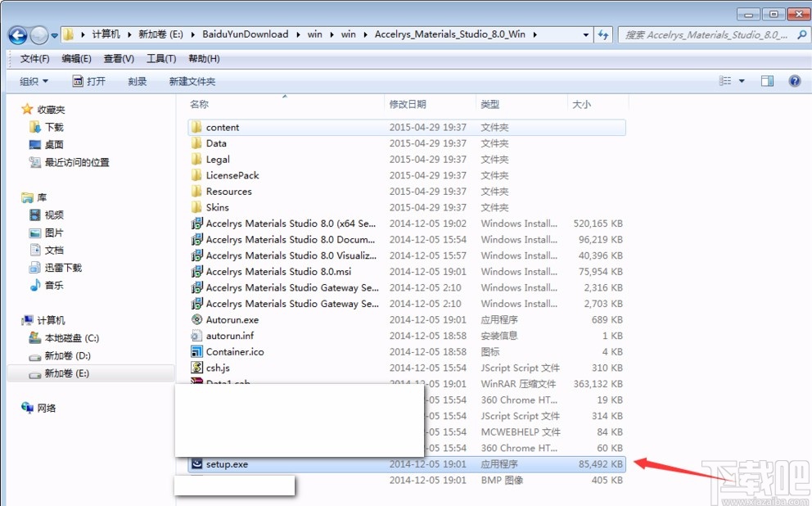Sort by 类型 column header
This screenshot has width=812, height=506.
pyautogui.click(x=489, y=104)
